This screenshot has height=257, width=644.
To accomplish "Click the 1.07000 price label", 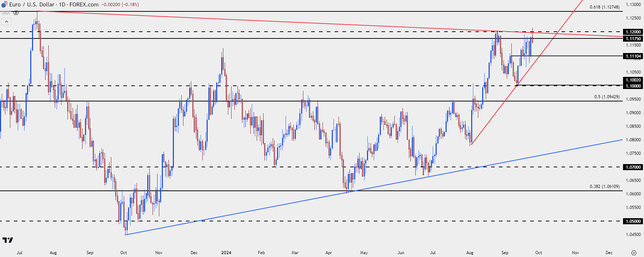I will (633, 167).
